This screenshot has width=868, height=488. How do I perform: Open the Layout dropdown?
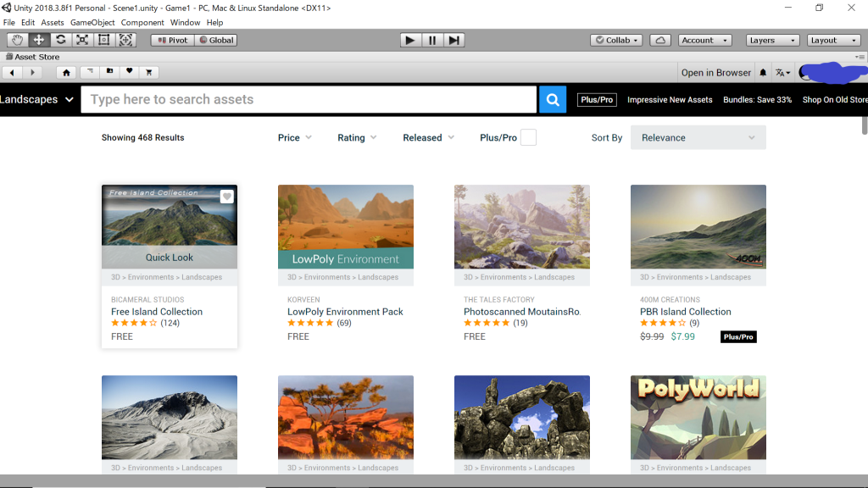coord(833,40)
